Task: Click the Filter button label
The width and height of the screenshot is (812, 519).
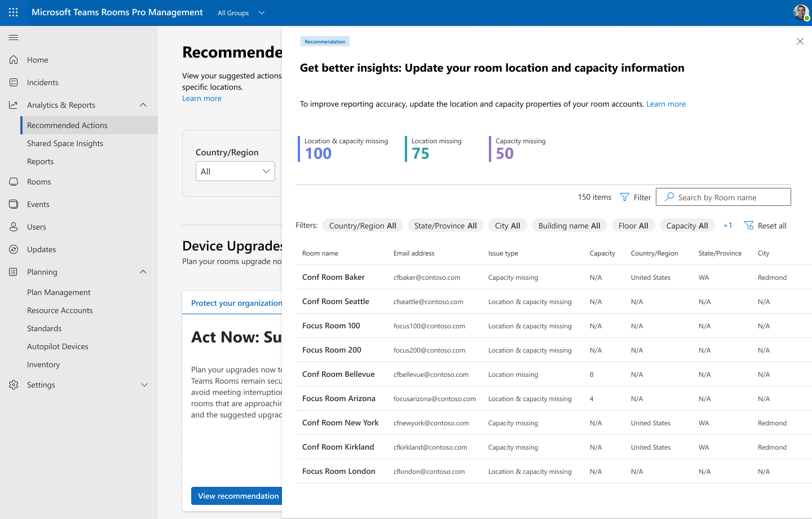Action: pyautogui.click(x=642, y=197)
